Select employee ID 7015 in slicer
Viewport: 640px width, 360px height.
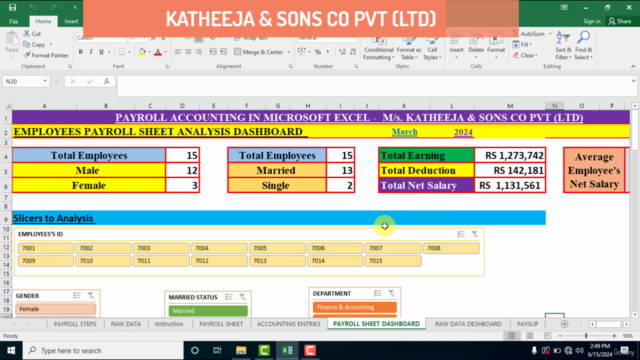click(x=393, y=260)
